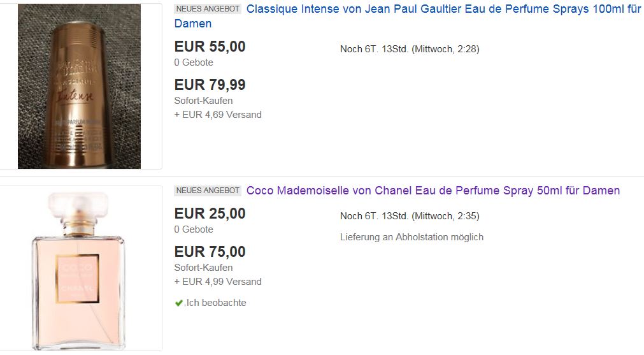Open the Coco Mademoiselle von Chanel listing title
Image resolution: width=644 pixels, height=355 pixels.
coord(433,191)
